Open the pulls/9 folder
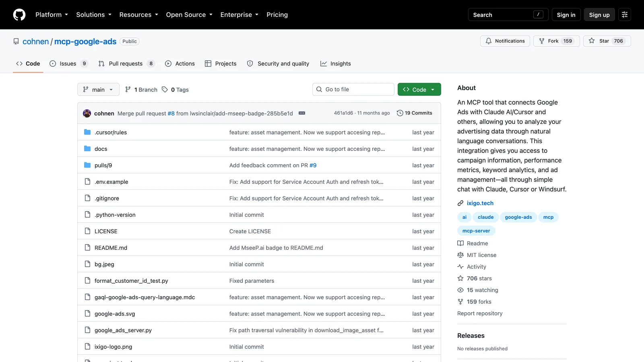This screenshot has height=362, width=644. point(103,165)
